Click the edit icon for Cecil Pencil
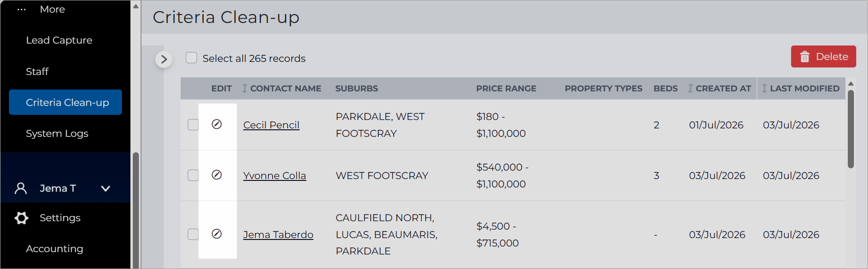Image resolution: width=868 pixels, height=269 pixels. [x=217, y=124]
